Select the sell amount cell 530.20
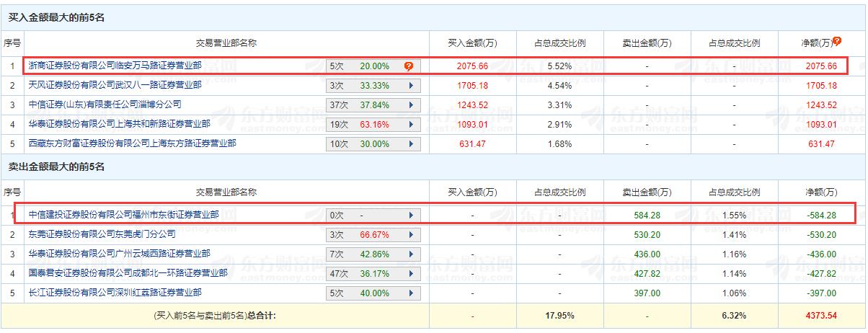The height and width of the screenshot is (333, 868). tap(647, 235)
